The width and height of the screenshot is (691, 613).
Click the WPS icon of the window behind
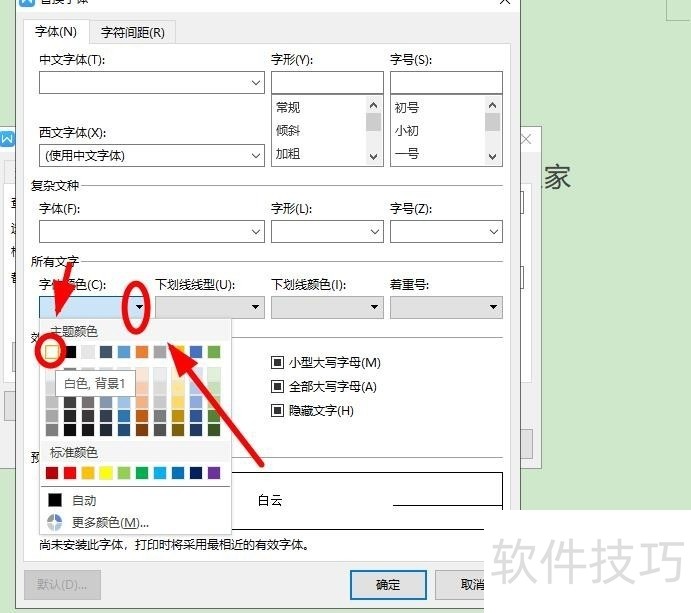click(x=7, y=139)
